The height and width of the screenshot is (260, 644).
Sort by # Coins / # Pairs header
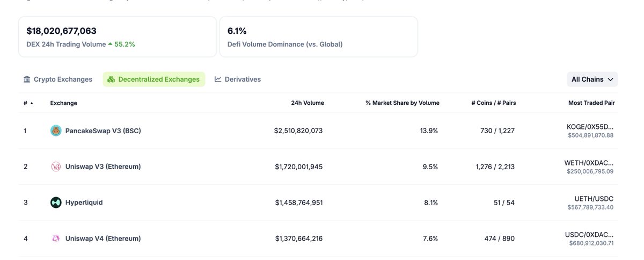pos(493,103)
